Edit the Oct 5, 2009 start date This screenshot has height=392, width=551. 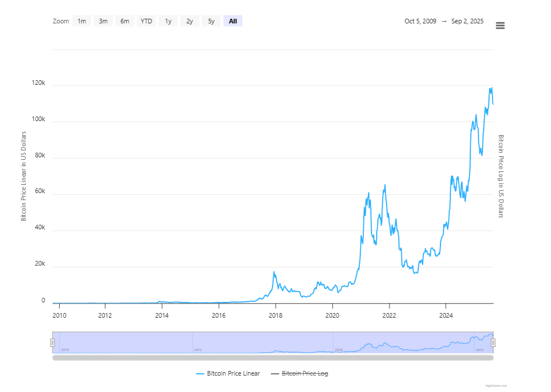click(420, 21)
